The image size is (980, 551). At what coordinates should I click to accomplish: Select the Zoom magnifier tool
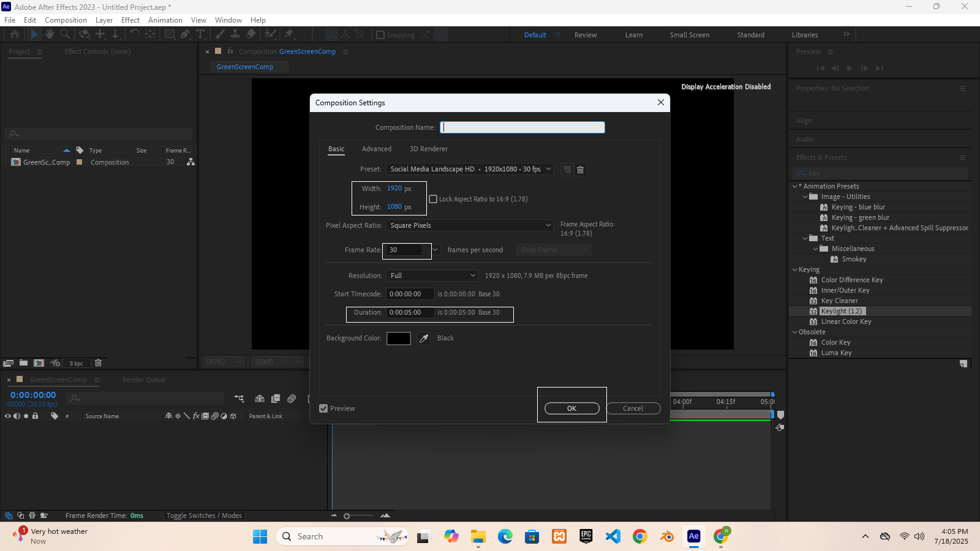65,34
